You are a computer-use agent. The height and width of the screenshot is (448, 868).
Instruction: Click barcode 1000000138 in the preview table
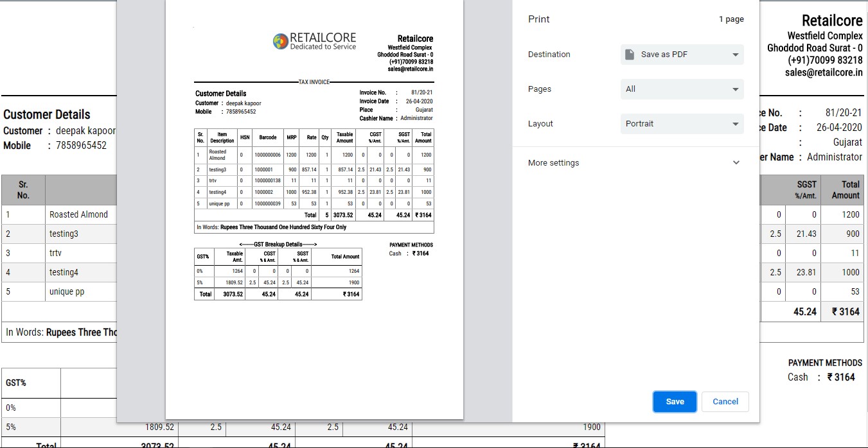268,181
